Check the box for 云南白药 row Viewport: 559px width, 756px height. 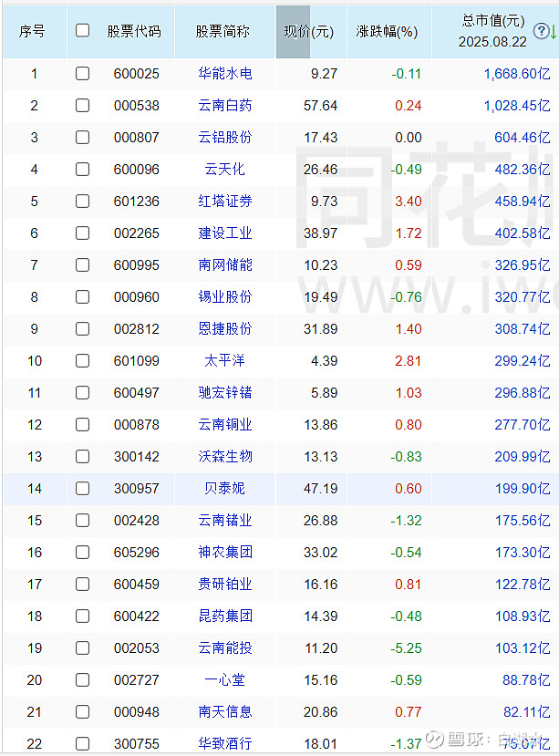click(x=82, y=105)
